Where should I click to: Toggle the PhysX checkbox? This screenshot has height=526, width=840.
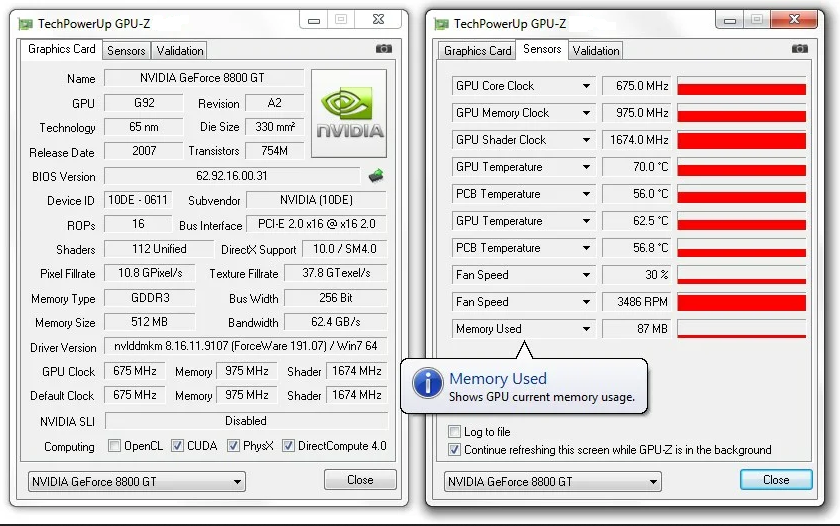click(x=233, y=446)
